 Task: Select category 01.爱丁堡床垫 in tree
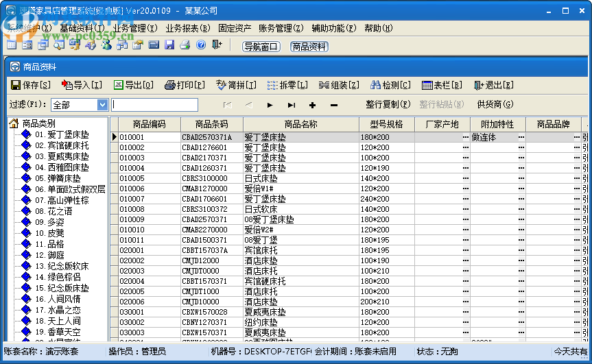62,134
